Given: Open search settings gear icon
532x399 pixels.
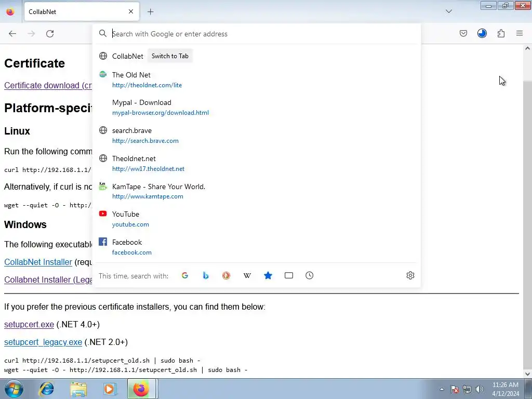Looking at the screenshot, I should click(x=410, y=275).
